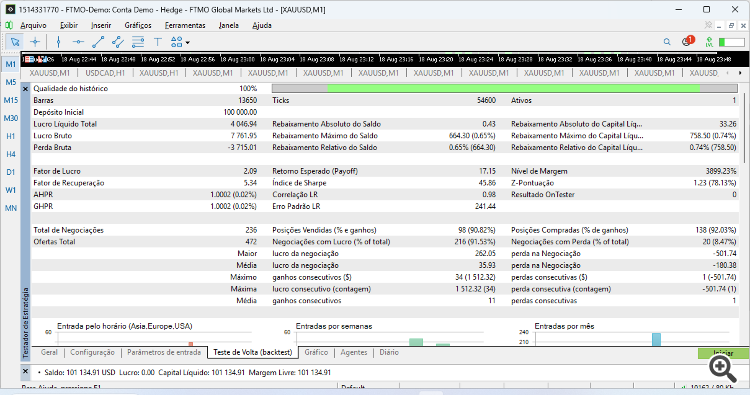Click the Fator de Lucro value 2.09
Image resolution: width=750 pixels, height=395 pixels.
pos(250,171)
